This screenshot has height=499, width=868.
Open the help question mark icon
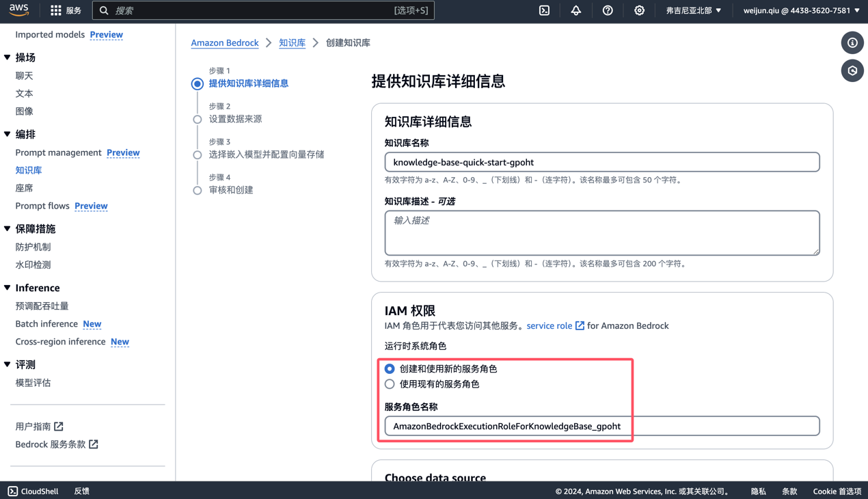[x=608, y=10]
